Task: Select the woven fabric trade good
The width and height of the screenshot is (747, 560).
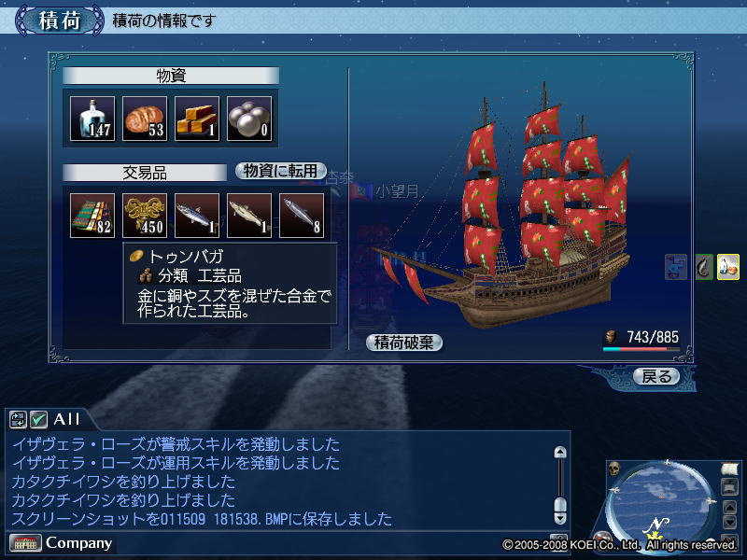Action: (x=92, y=216)
